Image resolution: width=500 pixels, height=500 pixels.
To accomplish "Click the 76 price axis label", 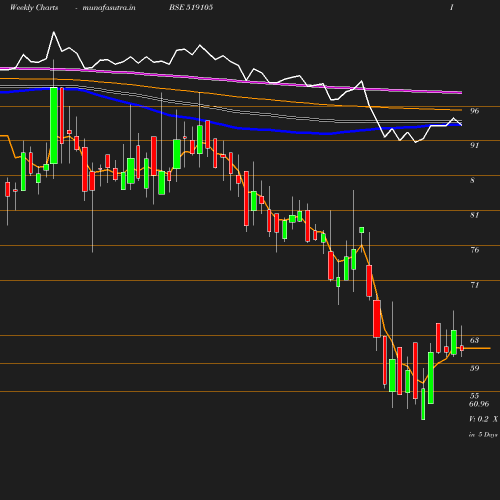I will pos(475,250).
